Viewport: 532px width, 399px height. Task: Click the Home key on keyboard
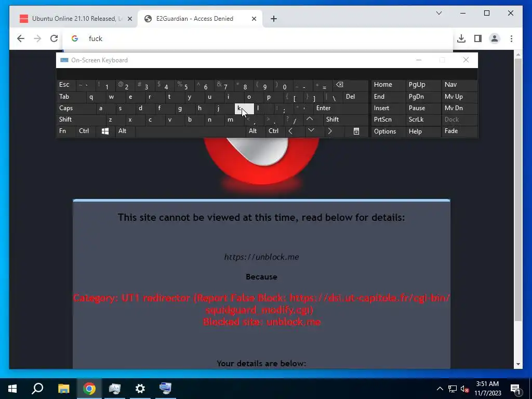point(389,85)
